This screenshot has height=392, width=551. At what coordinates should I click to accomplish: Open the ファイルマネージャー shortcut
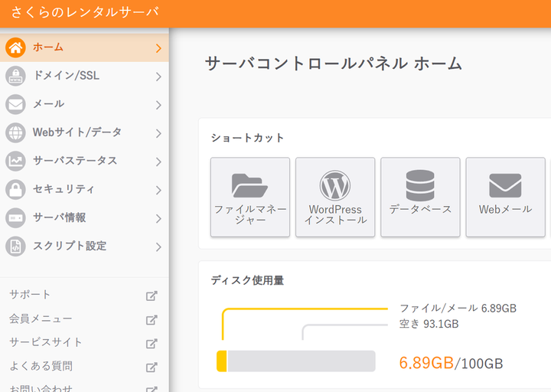coord(250,197)
